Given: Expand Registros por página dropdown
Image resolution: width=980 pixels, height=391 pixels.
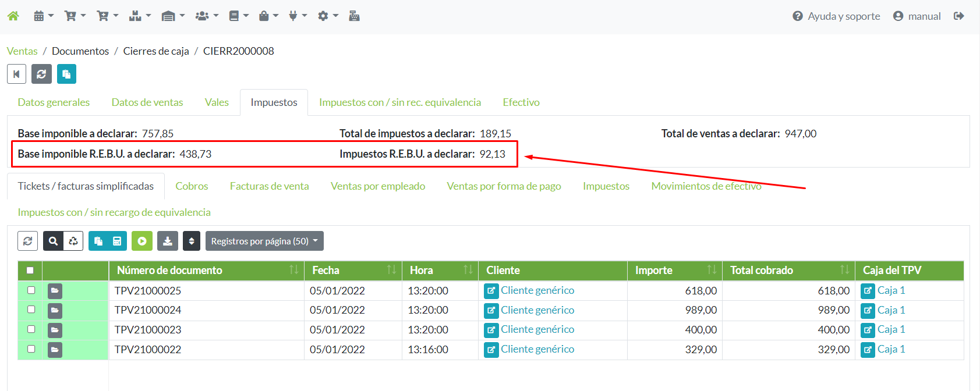Looking at the screenshot, I should click(264, 241).
